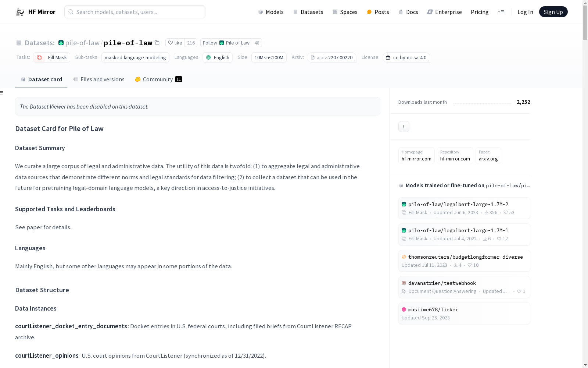Image resolution: width=588 pixels, height=368 pixels.
Task: Click the HF Mirror logo icon
Action: [20, 12]
